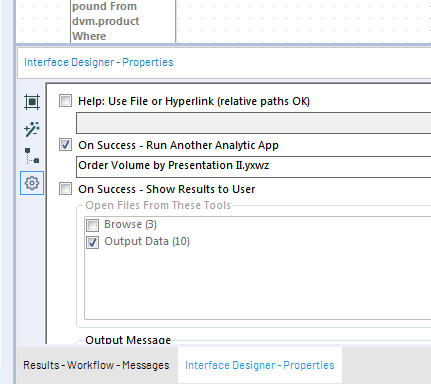Click the Help file or hyperlink input field

click(254, 123)
